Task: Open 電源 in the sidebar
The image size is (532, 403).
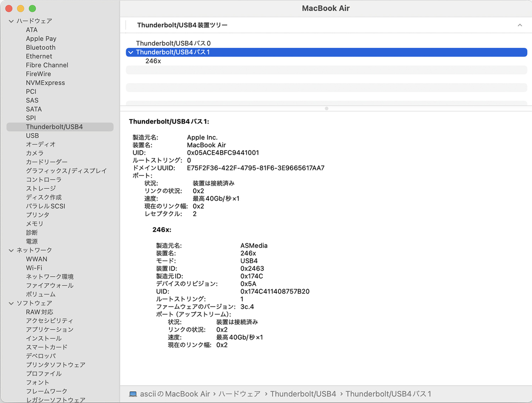Action: 31,241
